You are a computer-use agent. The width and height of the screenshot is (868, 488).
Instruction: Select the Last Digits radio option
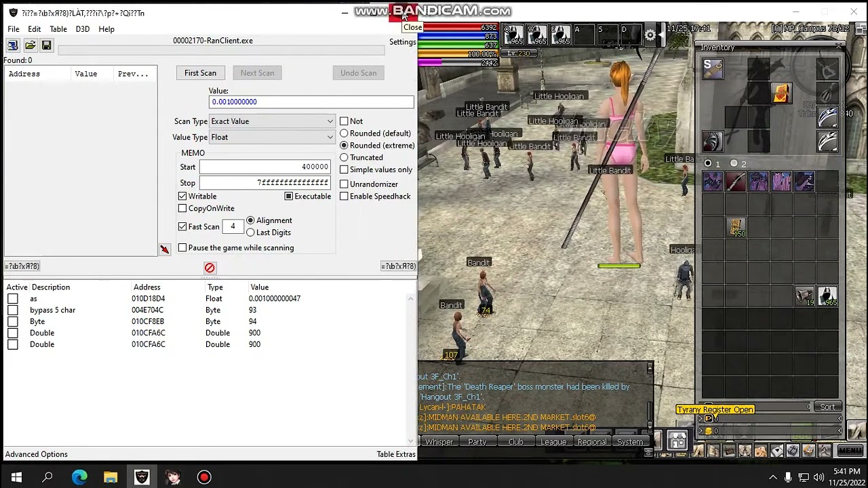tap(251, 232)
